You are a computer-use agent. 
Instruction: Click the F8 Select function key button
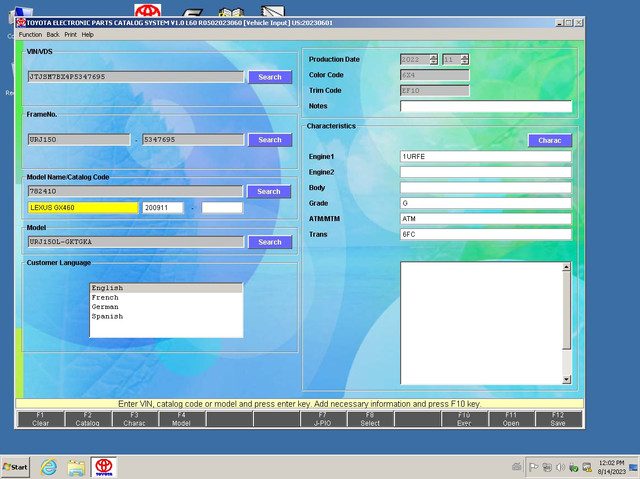(370, 419)
